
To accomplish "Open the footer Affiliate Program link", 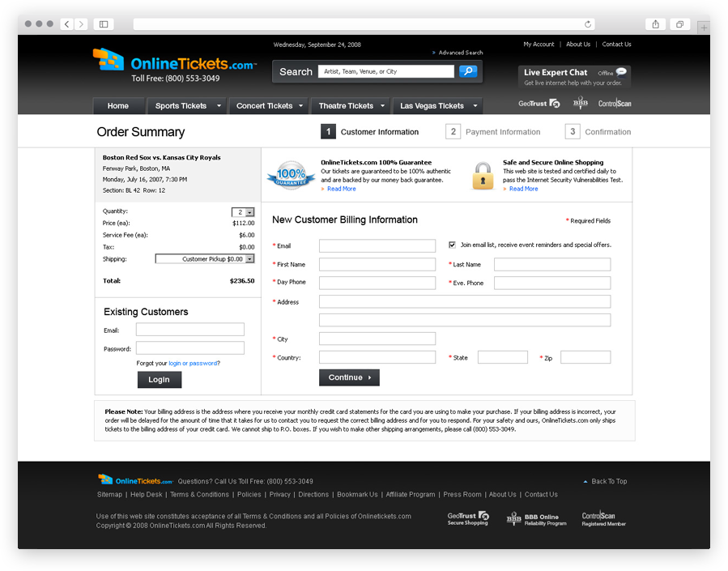I will click(411, 494).
